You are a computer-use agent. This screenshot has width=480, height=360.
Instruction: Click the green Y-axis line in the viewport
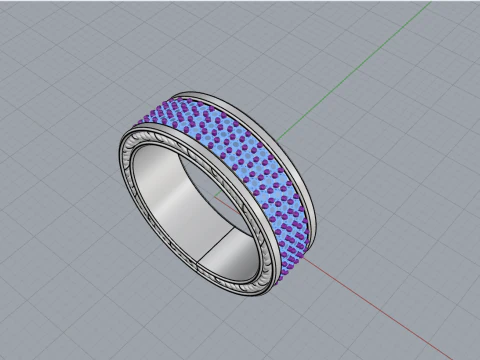tap(353, 71)
